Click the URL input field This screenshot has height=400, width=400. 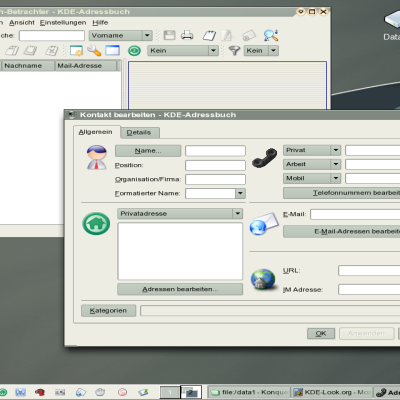coord(369,270)
